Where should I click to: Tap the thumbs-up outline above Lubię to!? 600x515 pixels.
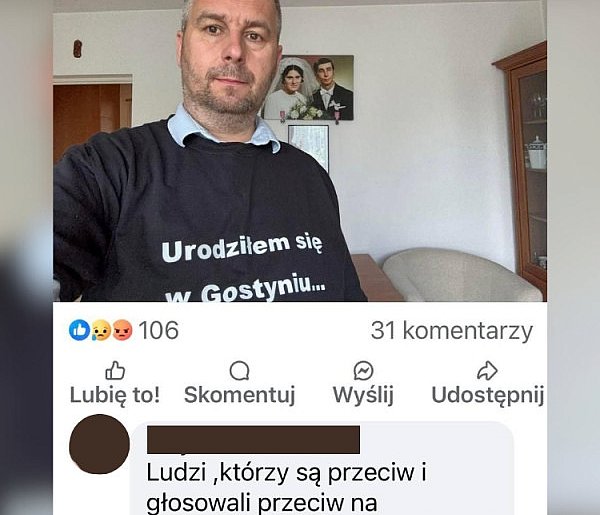click(x=115, y=370)
